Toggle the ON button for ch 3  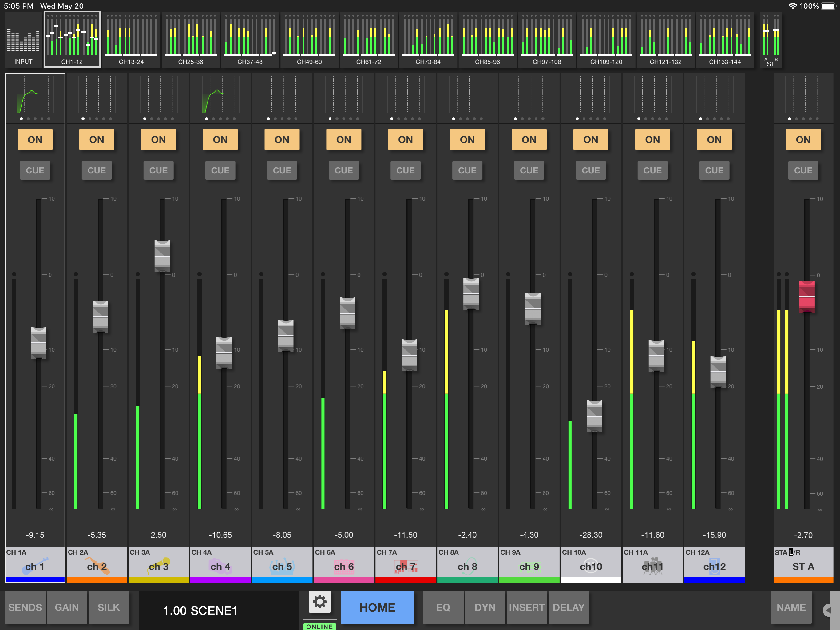click(x=158, y=139)
